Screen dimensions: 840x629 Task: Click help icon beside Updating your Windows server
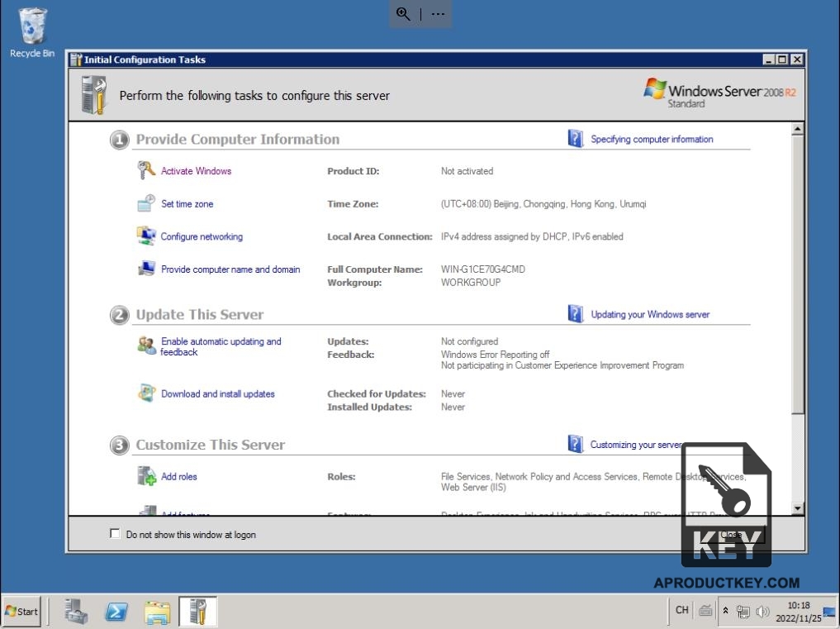tap(576, 314)
